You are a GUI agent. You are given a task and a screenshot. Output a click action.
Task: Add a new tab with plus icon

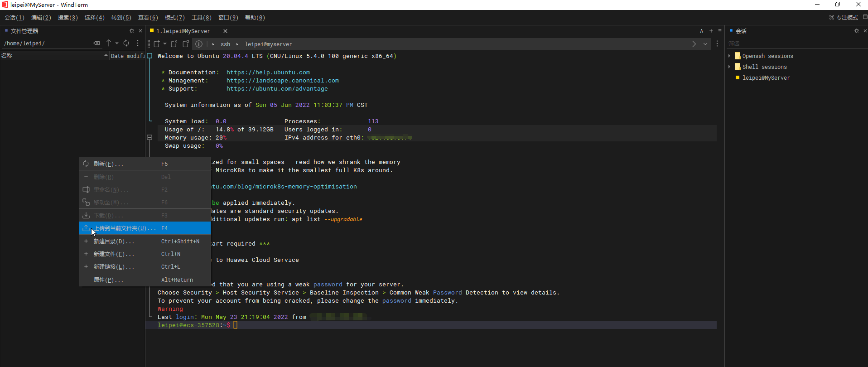pos(711,31)
